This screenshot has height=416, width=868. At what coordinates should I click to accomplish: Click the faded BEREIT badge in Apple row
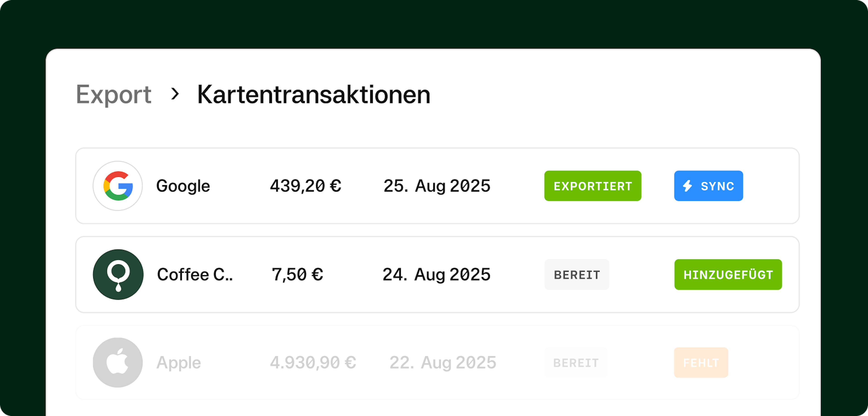pos(576,363)
